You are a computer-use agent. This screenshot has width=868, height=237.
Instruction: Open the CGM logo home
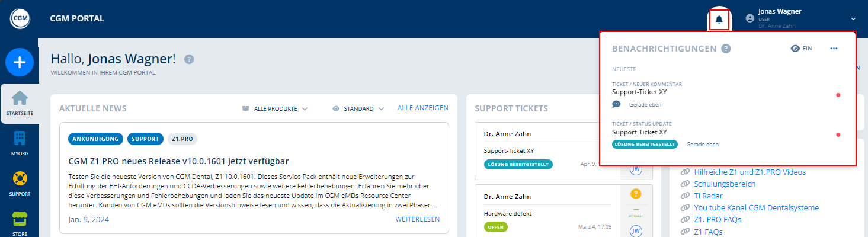tap(20, 19)
